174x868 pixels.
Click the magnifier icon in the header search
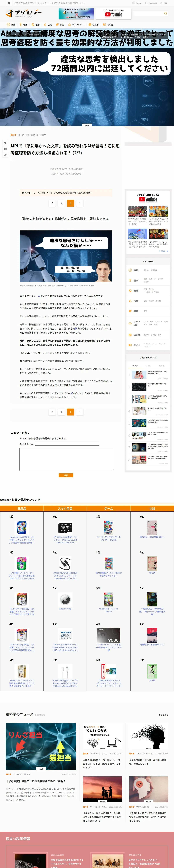coord(166,13)
